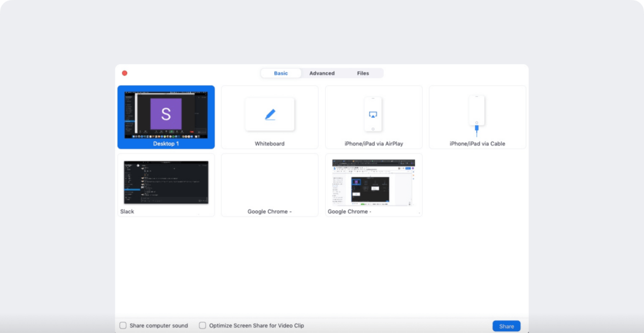
Task: Select the Basic tab
Action: click(x=281, y=73)
